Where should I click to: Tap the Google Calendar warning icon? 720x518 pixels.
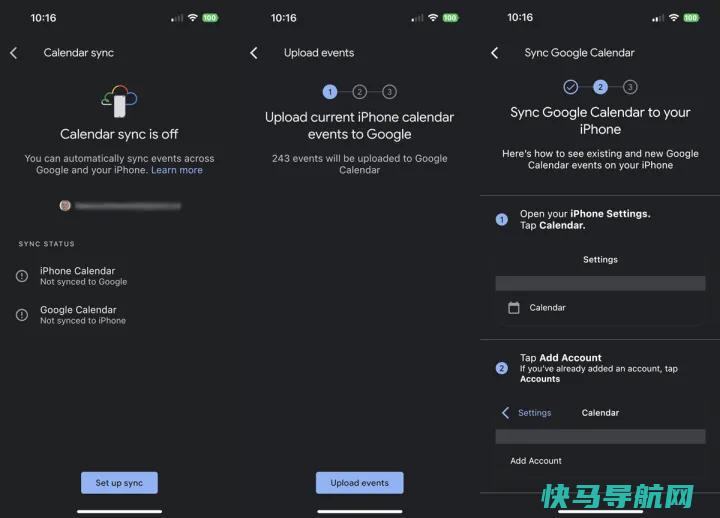22,315
